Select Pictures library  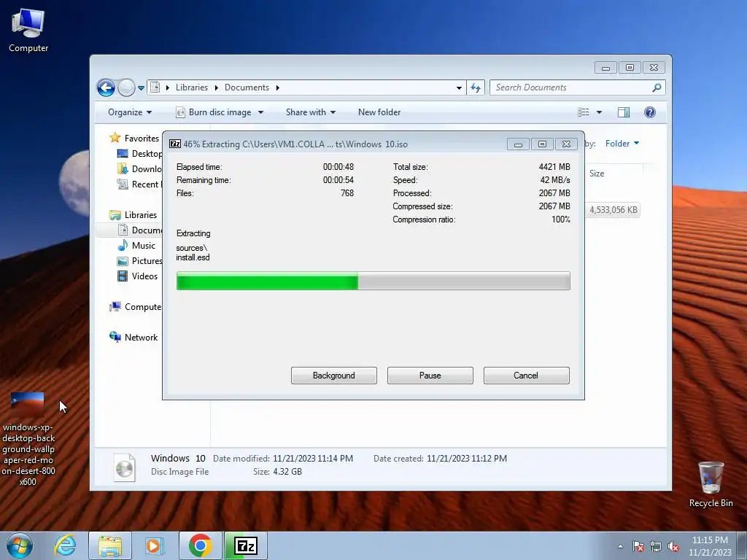(x=139, y=260)
